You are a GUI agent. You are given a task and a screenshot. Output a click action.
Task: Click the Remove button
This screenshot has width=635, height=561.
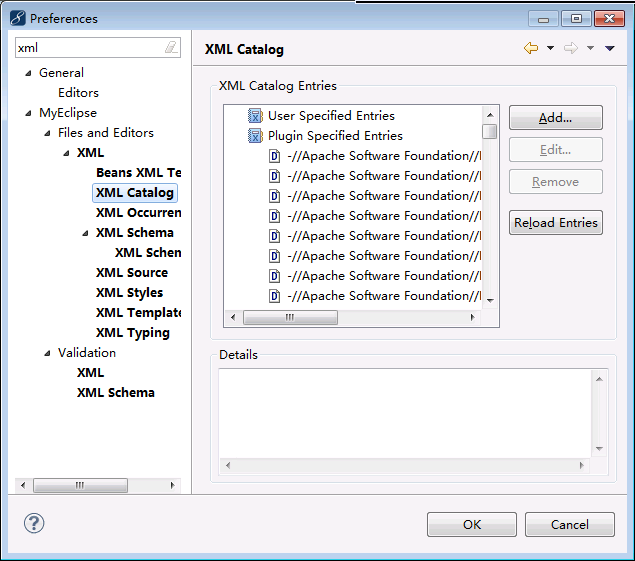click(x=556, y=182)
